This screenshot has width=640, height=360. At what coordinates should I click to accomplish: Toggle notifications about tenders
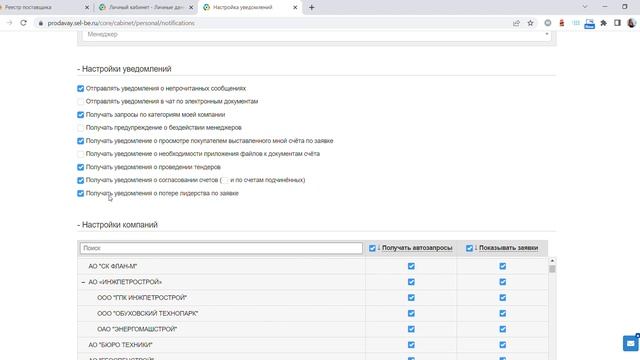tap(80, 167)
